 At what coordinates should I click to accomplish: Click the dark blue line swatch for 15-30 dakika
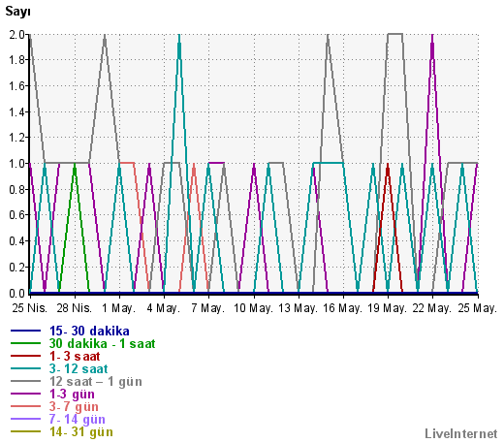pos(25,331)
